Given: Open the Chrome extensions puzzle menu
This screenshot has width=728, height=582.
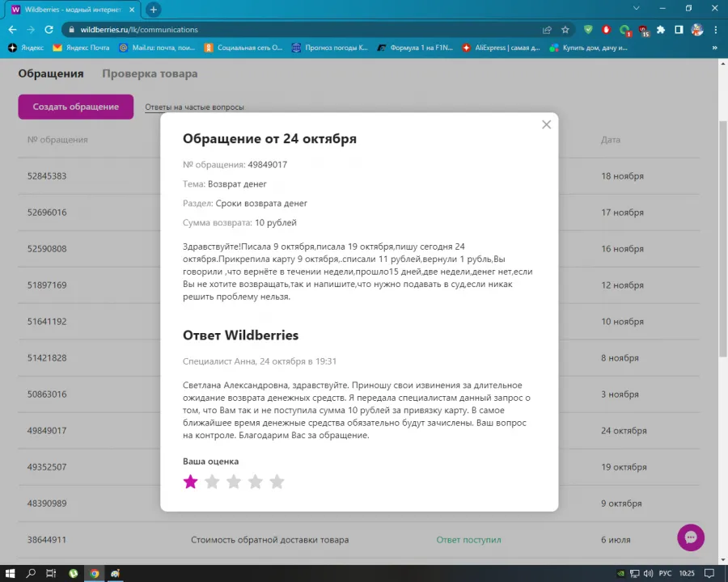Looking at the screenshot, I should point(661,30).
